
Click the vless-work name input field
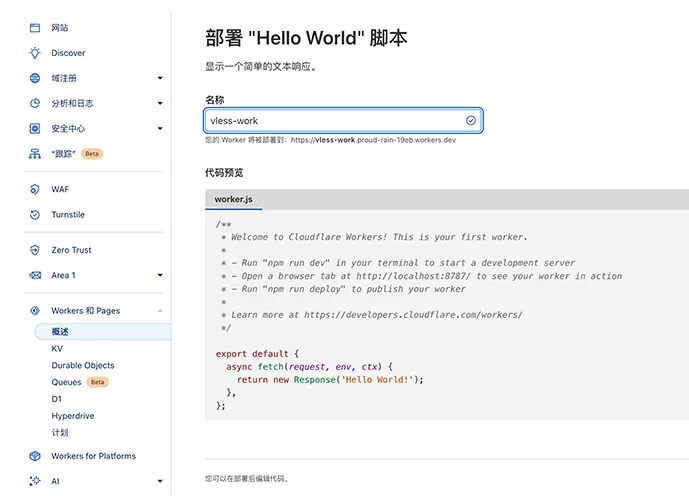coord(343,120)
